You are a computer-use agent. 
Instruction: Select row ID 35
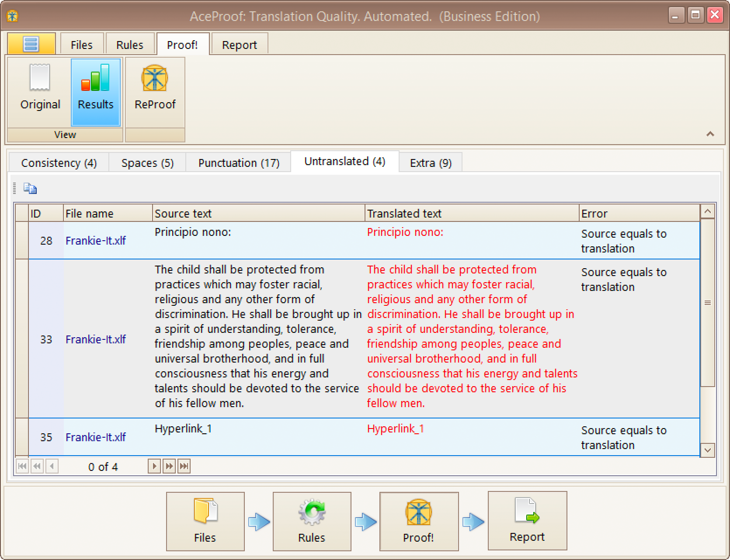pyautogui.click(x=46, y=437)
